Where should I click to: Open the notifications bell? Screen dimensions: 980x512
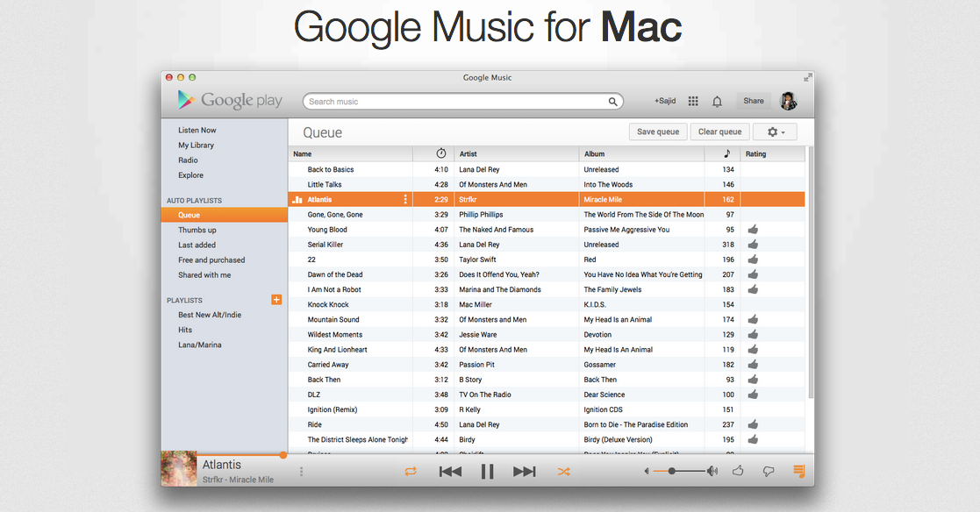click(x=717, y=102)
